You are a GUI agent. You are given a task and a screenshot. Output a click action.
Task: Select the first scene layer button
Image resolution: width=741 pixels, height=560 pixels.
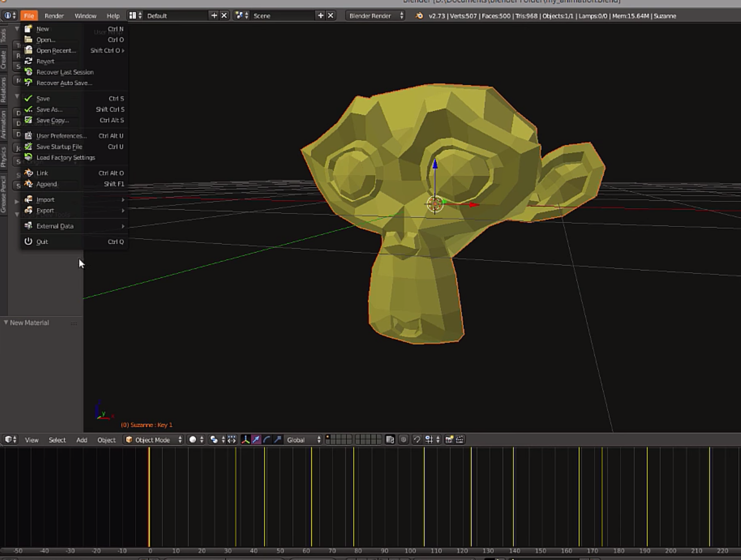click(x=328, y=437)
